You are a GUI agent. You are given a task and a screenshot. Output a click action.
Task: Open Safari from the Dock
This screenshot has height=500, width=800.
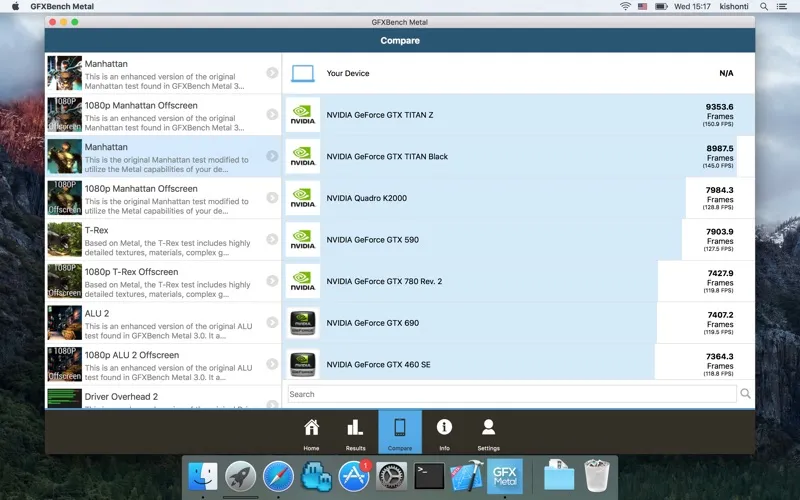click(x=278, y=476)
